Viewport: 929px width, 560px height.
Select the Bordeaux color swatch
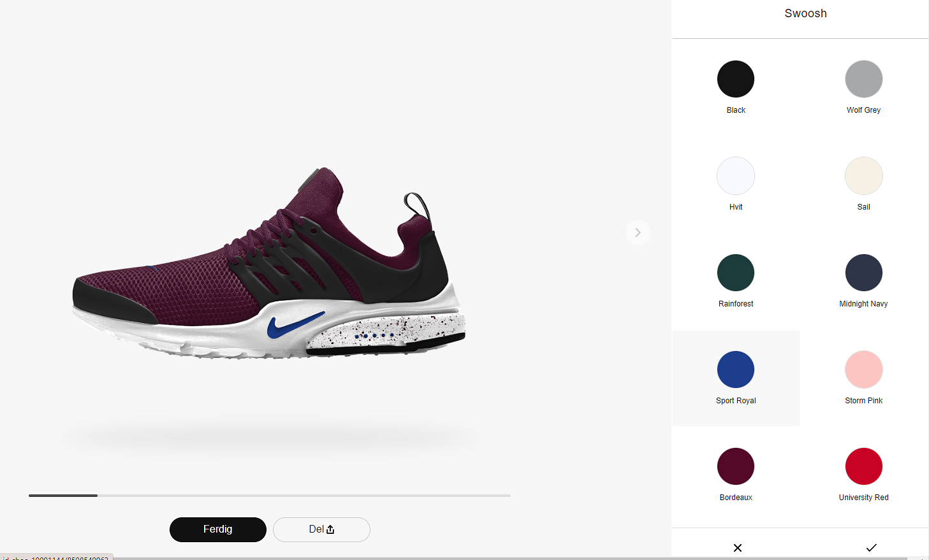pos(736,466)
